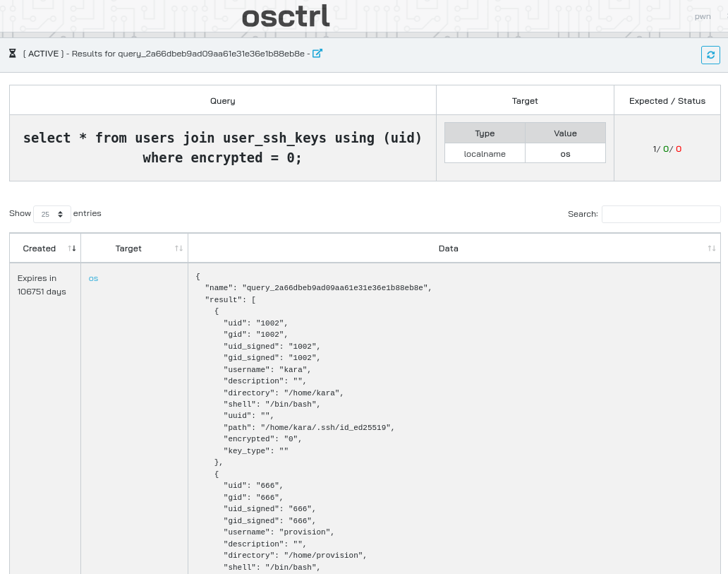The image size is (728, 574).
Task: Click the '1/ 0/ 0' status counts
Action: [667, 149]
